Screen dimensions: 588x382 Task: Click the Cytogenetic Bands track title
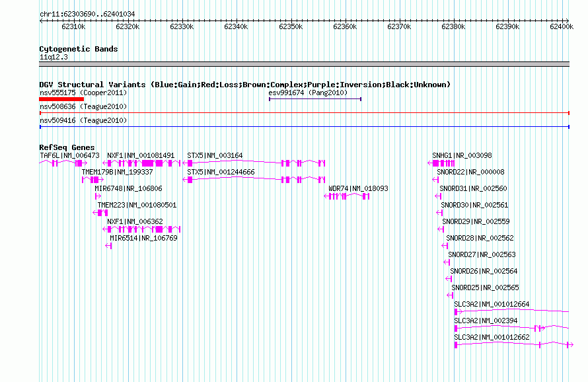click(79, 49)
